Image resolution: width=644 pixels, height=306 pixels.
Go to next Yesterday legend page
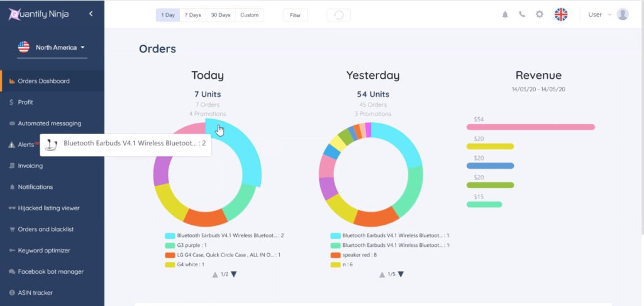coord(401,275)
